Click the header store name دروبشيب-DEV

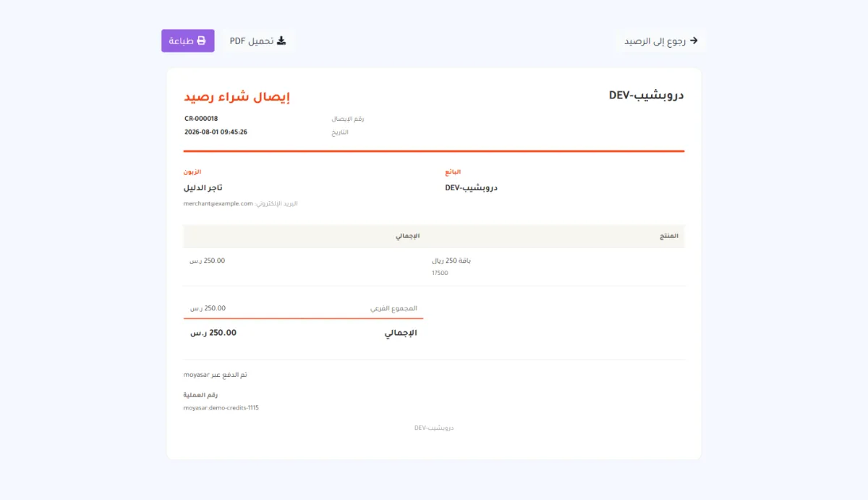[647, 96]
